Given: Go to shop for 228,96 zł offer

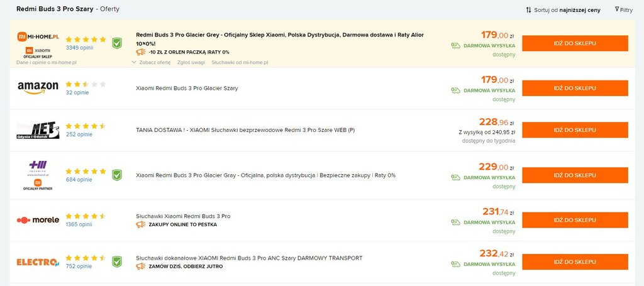Looking at the screenshot, I should [x=575, y=129].
